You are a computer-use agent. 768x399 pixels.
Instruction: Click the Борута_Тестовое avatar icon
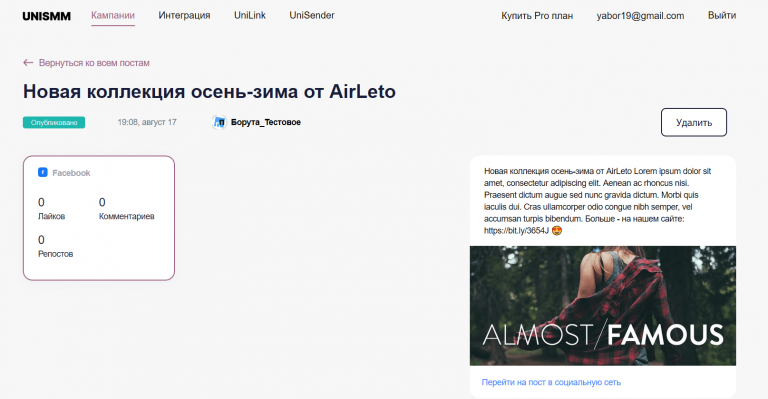(x=219, y=122)
